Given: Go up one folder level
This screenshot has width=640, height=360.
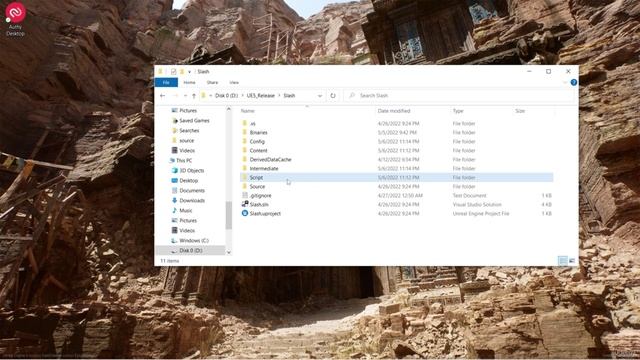Looking at the screenshot, I should (194, 96).
